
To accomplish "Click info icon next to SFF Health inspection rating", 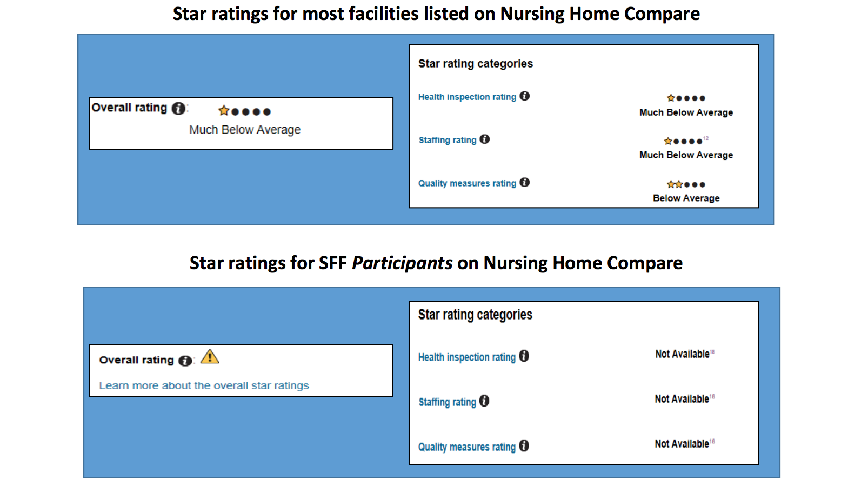I will [524, 356].
